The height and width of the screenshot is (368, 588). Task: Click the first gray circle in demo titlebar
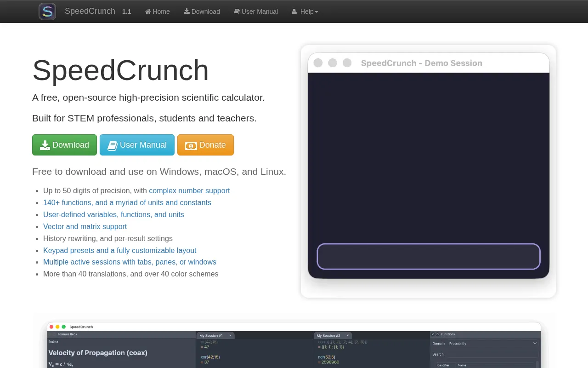coord(318,63)
